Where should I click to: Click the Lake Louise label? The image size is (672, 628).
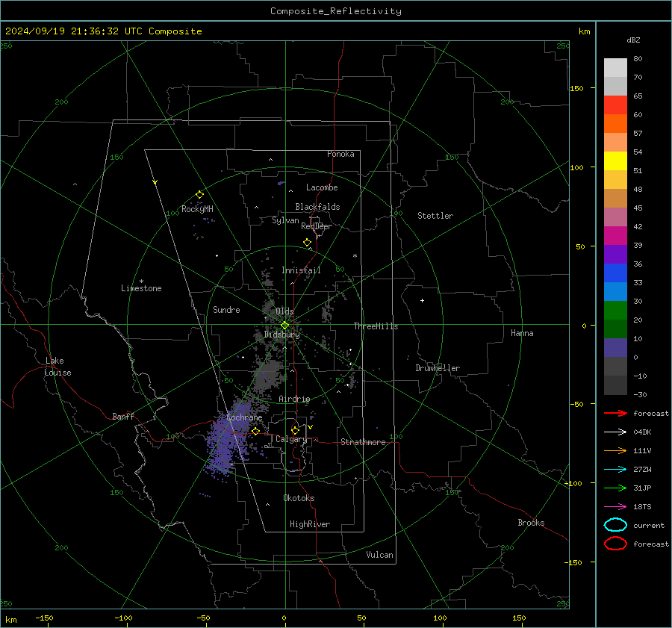pyautogui.click(x=57, y=367)
